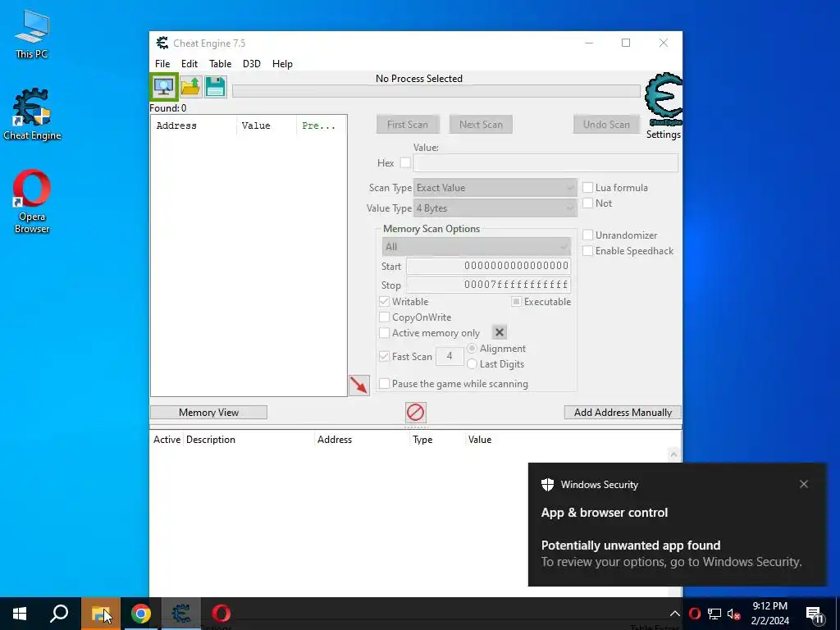
Task: Select the Last Digits radio button
Action: pos(472,363)
